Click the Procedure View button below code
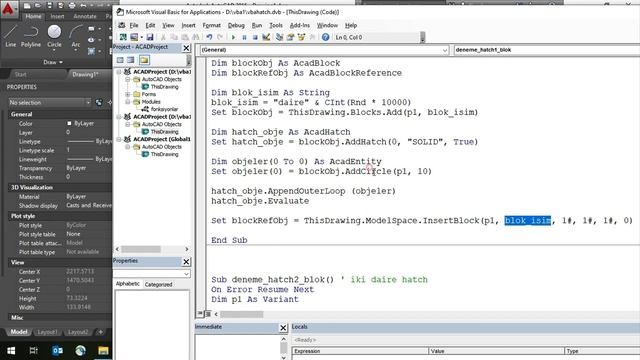This screenshot has height=360, width=640. point(200,313)
